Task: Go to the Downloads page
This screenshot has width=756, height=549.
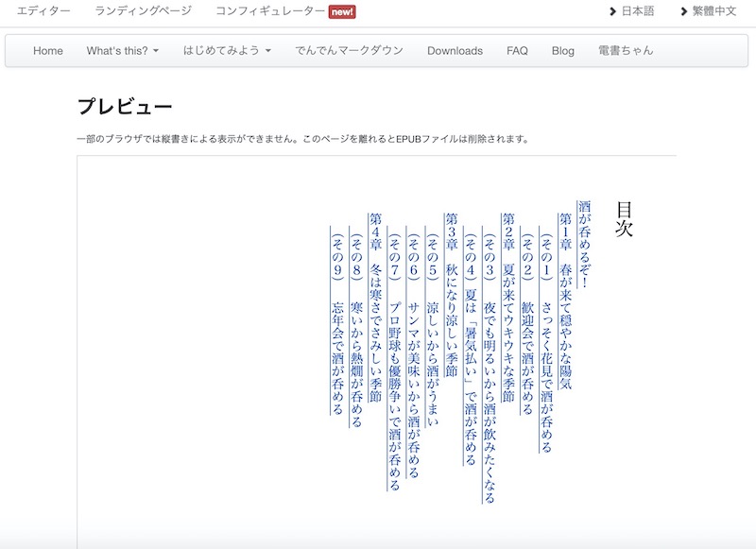Action: (x=455, y=51)
